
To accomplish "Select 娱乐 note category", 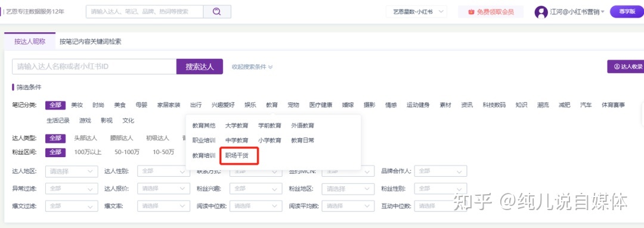I will click(x=250, y=105).
